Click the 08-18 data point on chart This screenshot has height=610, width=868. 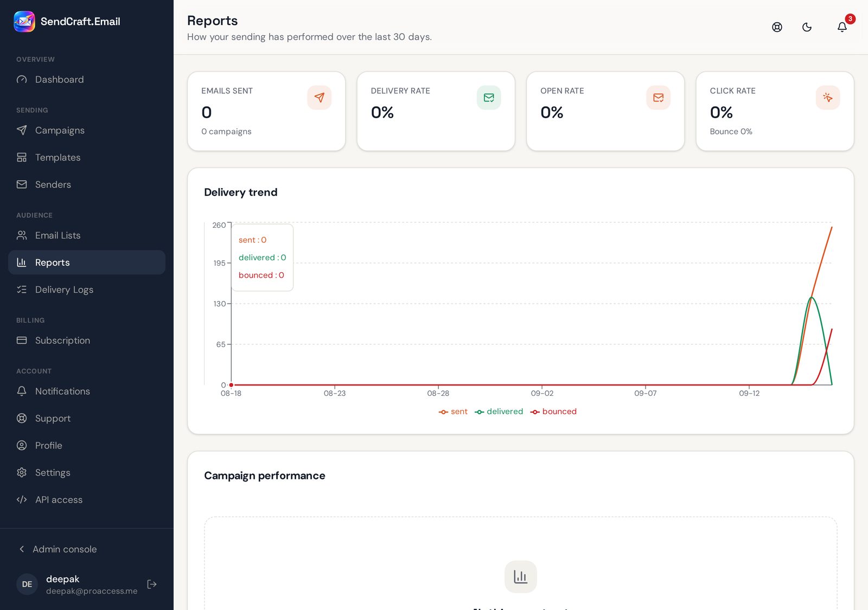pos(231,385)
